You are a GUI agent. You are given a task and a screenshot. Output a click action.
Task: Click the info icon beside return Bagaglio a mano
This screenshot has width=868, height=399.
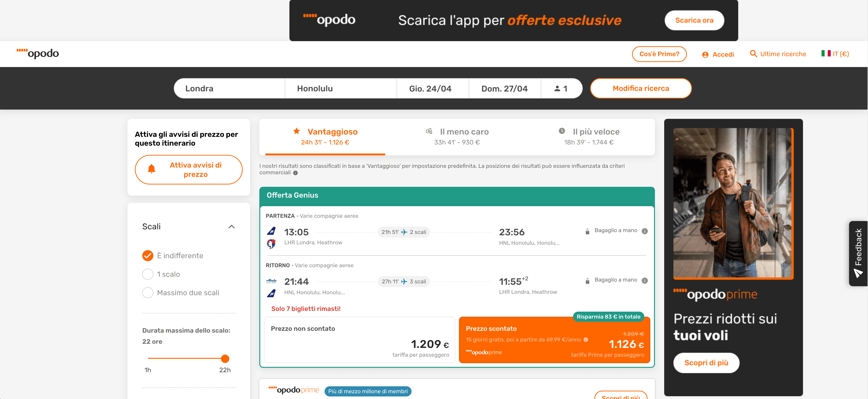645,280
